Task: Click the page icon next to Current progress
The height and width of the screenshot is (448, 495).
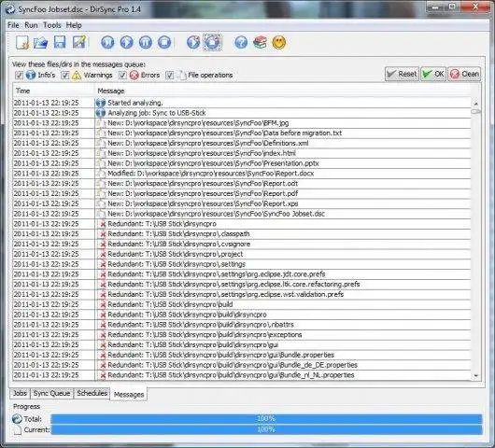Action: pyautogui.click(x=18, y=429)
